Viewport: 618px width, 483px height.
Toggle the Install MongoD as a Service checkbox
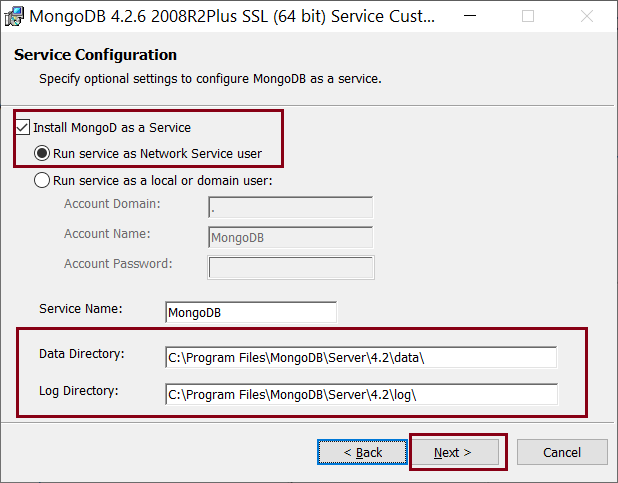(22, 128)
